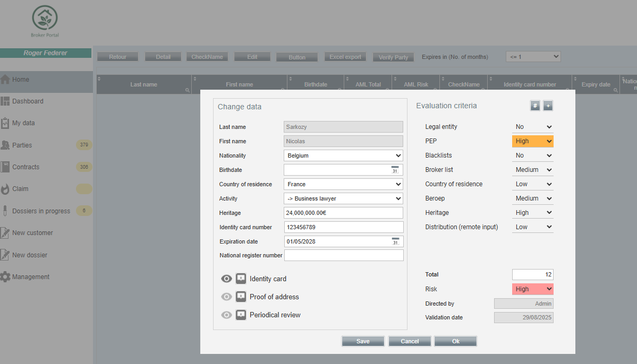View Identity card via eye icon
The image size is (637, 364).
pyautogui.click(x=227, y=279)
